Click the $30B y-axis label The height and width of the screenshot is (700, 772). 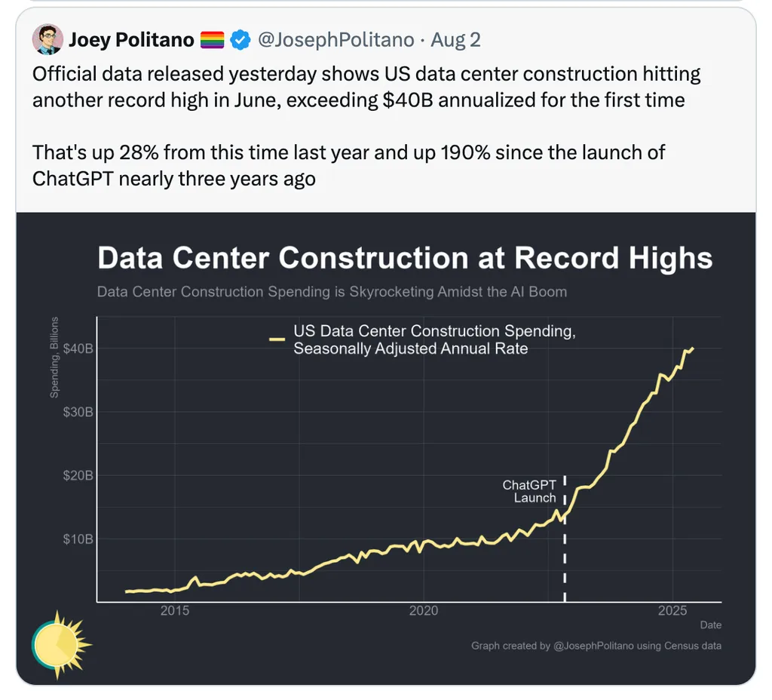pos(78,412)
